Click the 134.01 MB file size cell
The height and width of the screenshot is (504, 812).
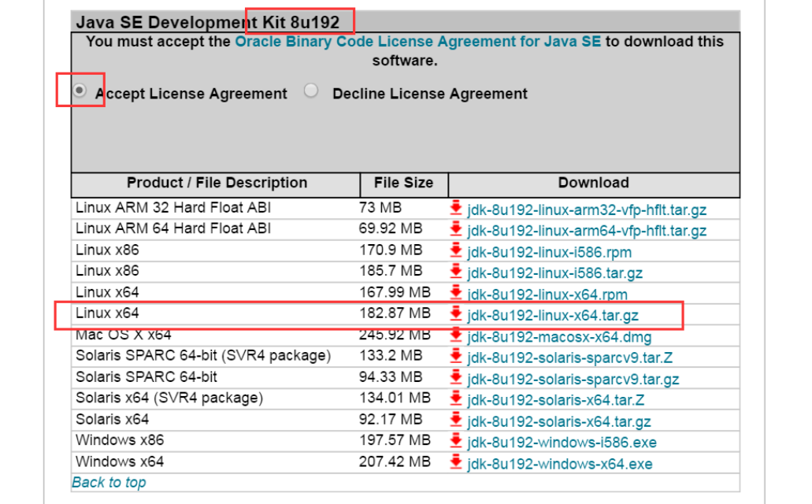(x=395, y=398)
